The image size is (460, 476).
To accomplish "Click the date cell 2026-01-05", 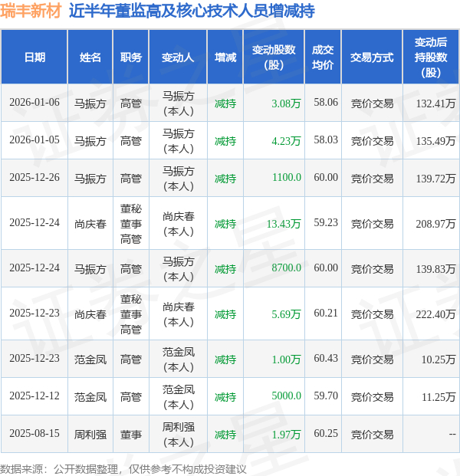I will click(34, 140).
